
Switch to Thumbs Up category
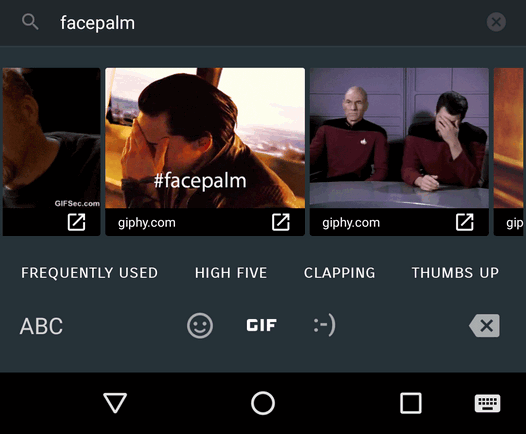[455, 273]
